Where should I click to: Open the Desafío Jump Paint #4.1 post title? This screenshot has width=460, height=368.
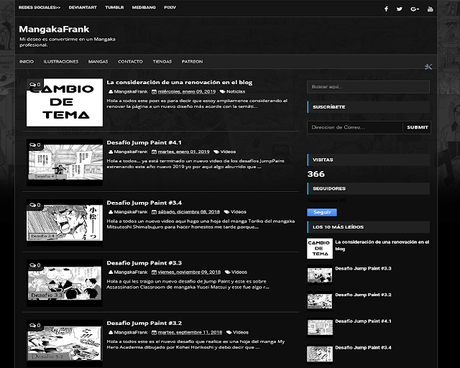tap(144, 143)
